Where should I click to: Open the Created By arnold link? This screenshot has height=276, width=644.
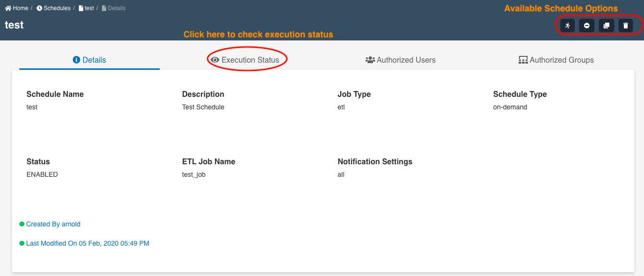tap(53, 224)
